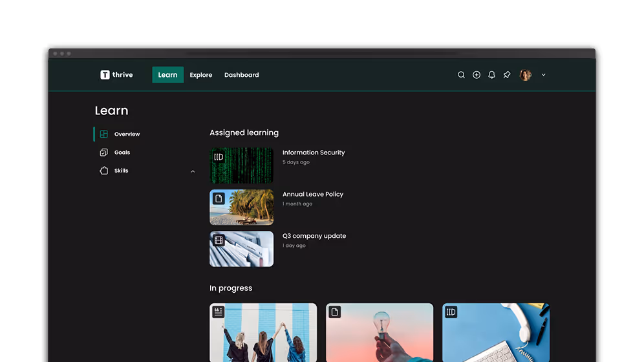Switch to the Explore tab

coord(201,75)
